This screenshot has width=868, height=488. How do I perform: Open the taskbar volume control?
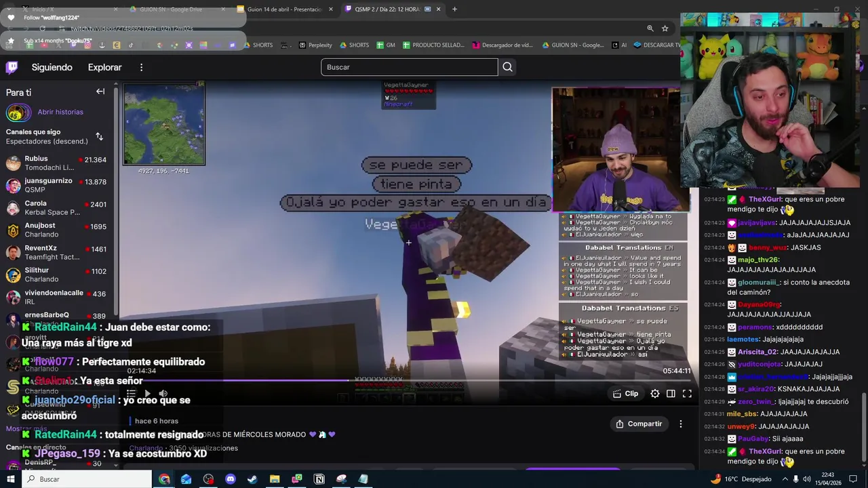tap(807, 479)
